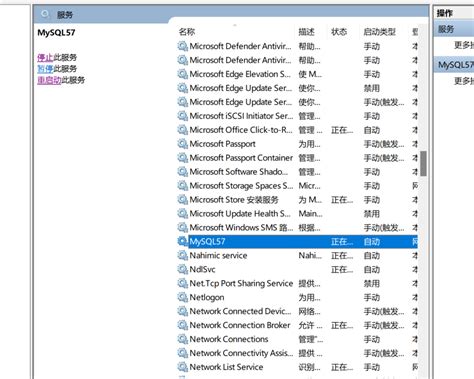The width and height of the screenshot is (474, 379).
Task: Click the gear icon beside Microsoft Passport Container
Action: tap(182, 158)
